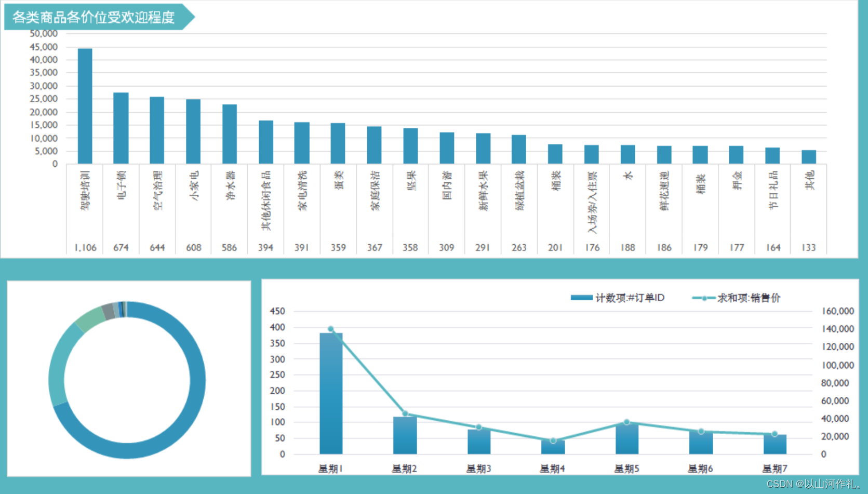Select the 绿植盆栽 bar in top chart
Screen dimensions: 868x494
518,150
